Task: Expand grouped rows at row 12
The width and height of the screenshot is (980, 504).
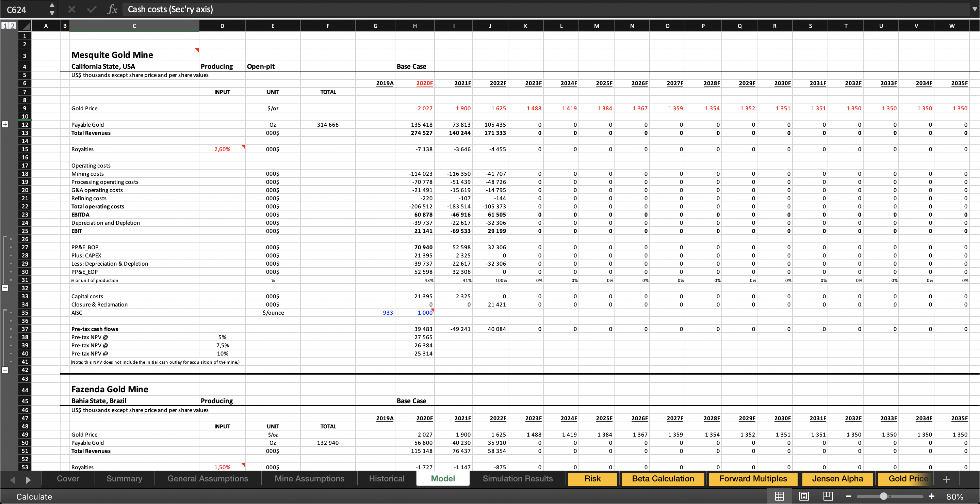Action: pos(5,125)
